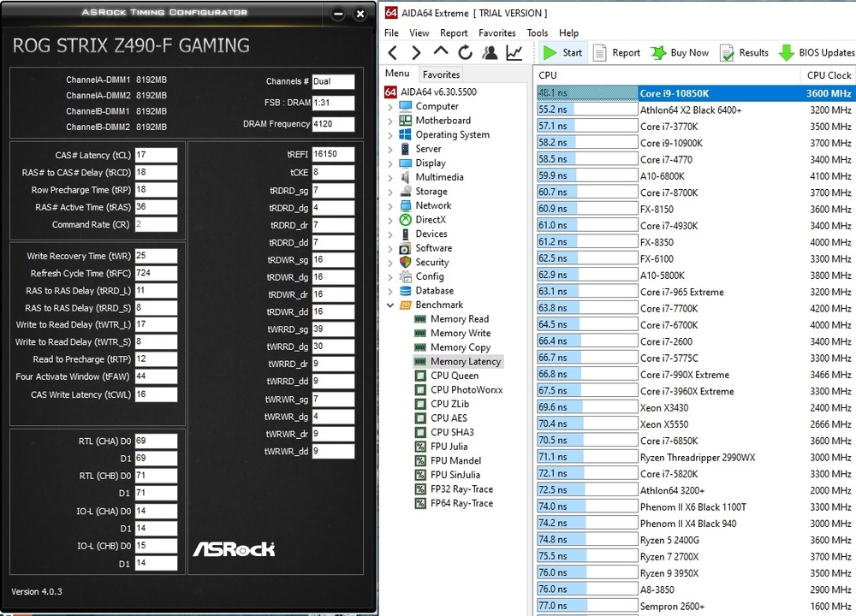Start the benchmark with green Start button
The height and width of the screenshot is (616, 856).
[563, 52]
